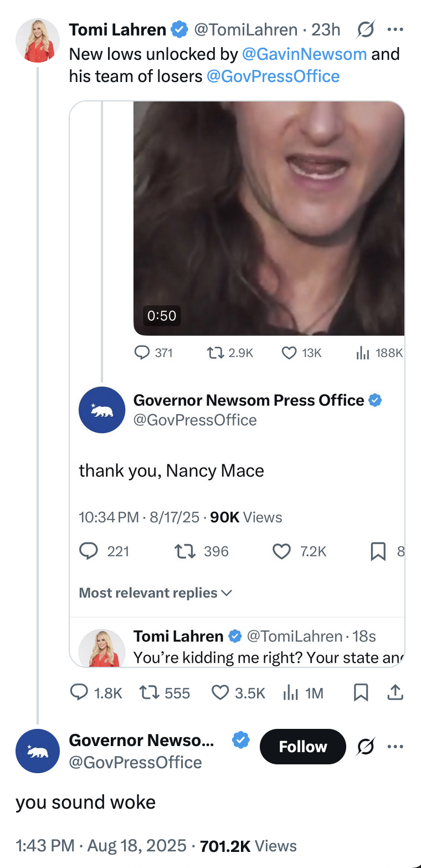Like the 'thank you, Nancy Mace' post

[282, 551]
